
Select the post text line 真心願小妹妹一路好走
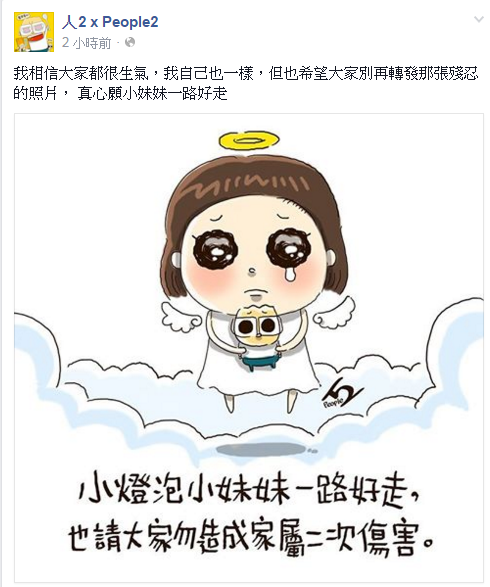(x=152, y=93)
